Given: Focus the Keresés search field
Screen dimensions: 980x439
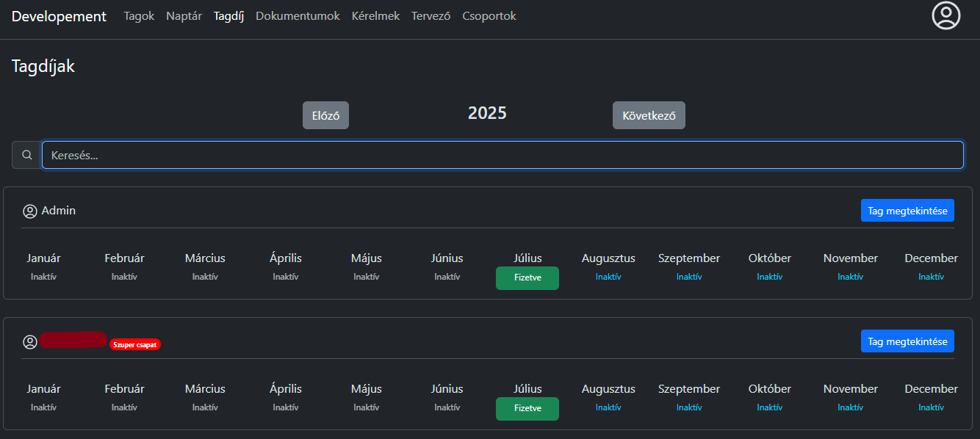Looking at the screenshot, I should 502,155.
